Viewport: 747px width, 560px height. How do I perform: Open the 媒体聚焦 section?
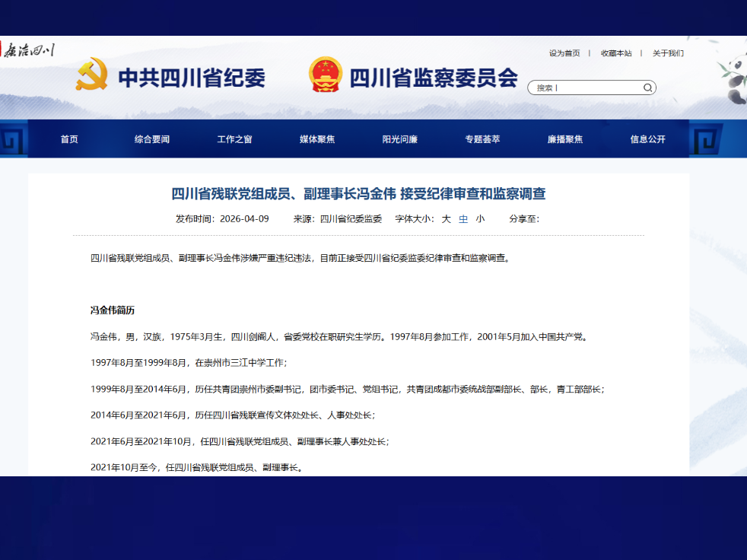pyautogui.click(x=317, y=139)
